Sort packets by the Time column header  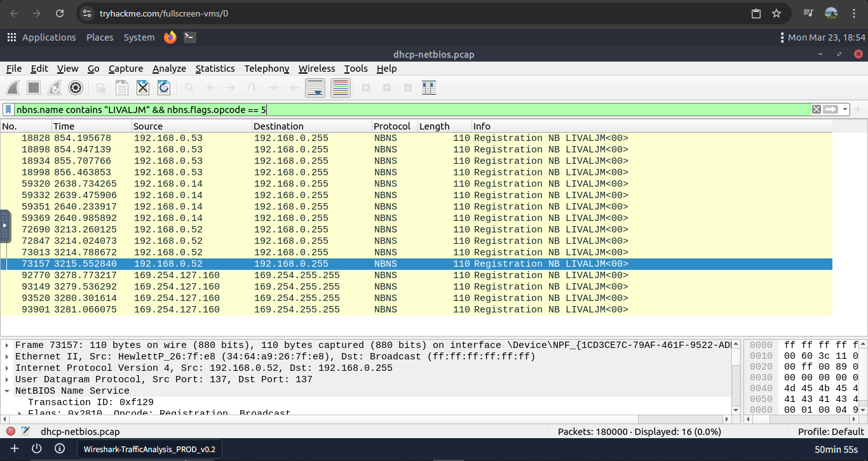tap(92, 126)
